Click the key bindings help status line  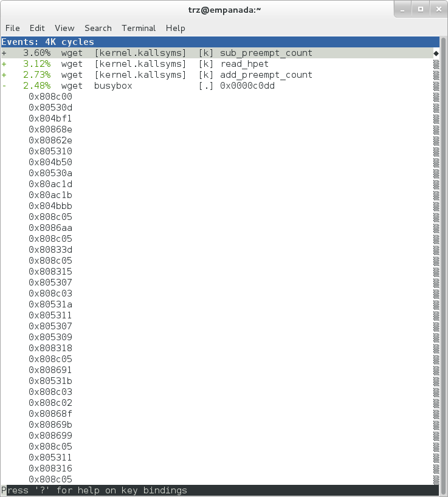tap(94, 491)
